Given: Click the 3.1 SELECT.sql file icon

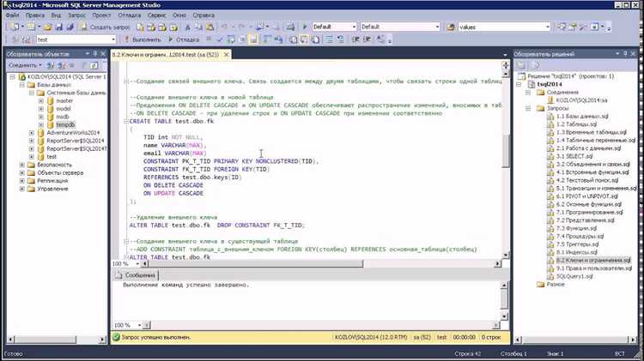Looking at the screenshot, I should [x=550, y=155].
